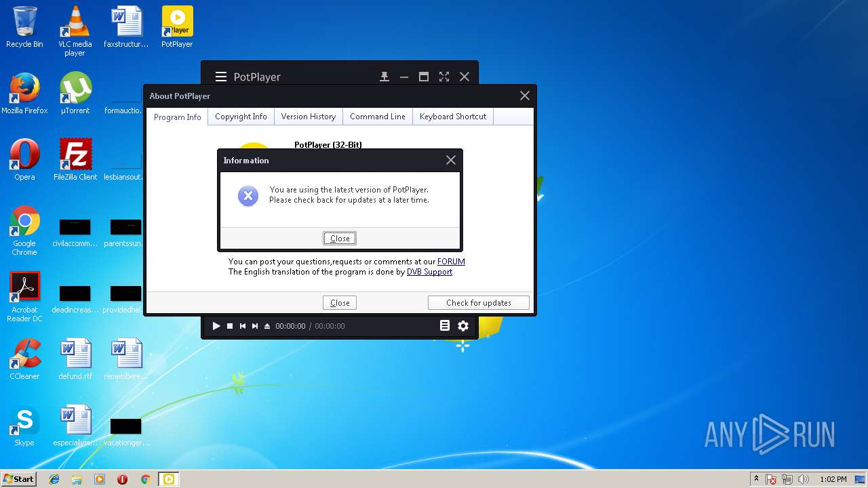This screenshot has width=868, height=488.
Task: Open the FORUM link
Action: [x=451, y=262]
